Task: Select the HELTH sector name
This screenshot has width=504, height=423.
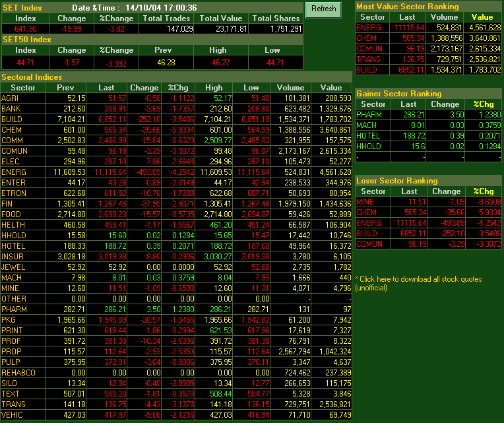Action: (x=13, y=225)
